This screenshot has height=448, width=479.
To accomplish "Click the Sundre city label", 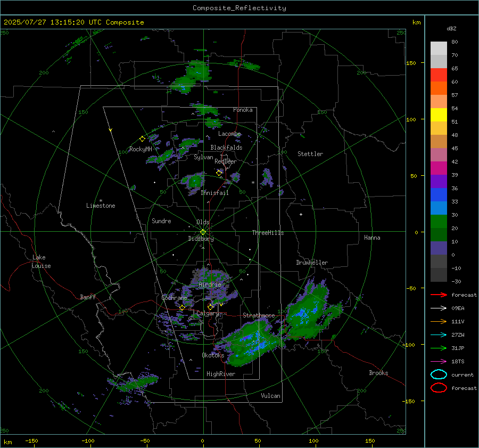I will 161,221.
